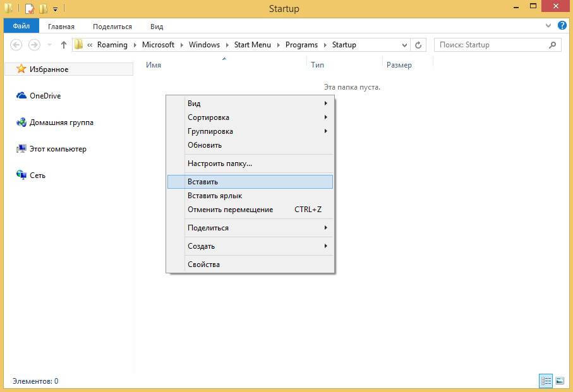Click the Поиск: Startup search field
This screenshot has height=392, width=573.
490,45
